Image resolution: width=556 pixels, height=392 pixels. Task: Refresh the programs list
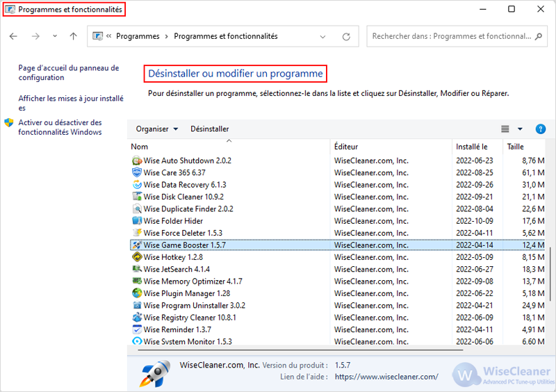tap(346, 37)
